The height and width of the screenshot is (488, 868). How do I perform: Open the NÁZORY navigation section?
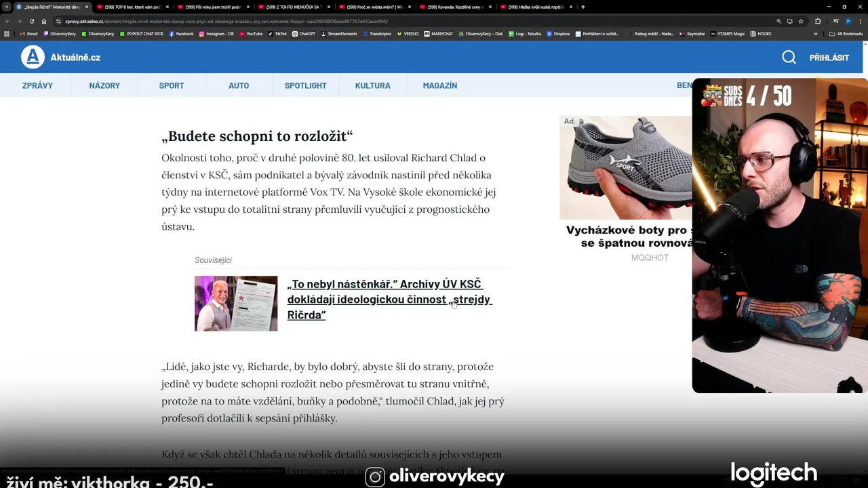pyautogui.click(x=104, y=85)
